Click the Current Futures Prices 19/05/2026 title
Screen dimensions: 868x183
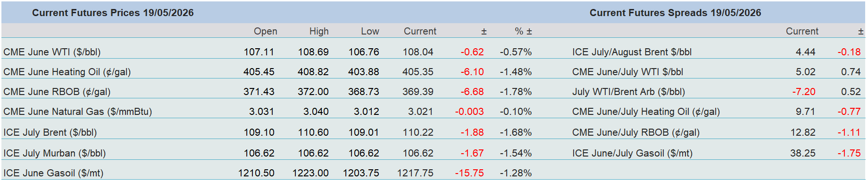[x=113, y=13]
